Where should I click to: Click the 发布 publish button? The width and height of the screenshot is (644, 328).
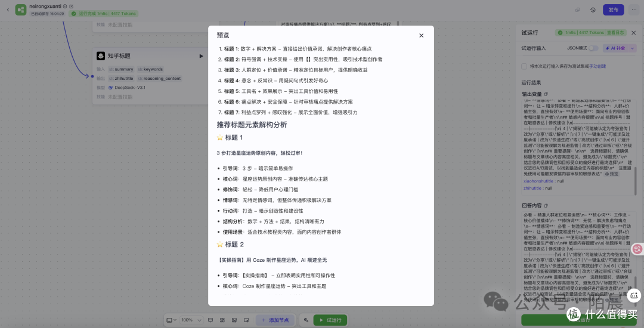[613, 10]
